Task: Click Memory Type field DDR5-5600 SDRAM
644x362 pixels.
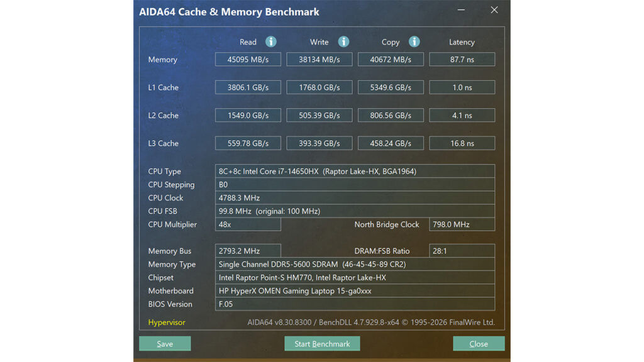Action: tap(355, 264)
